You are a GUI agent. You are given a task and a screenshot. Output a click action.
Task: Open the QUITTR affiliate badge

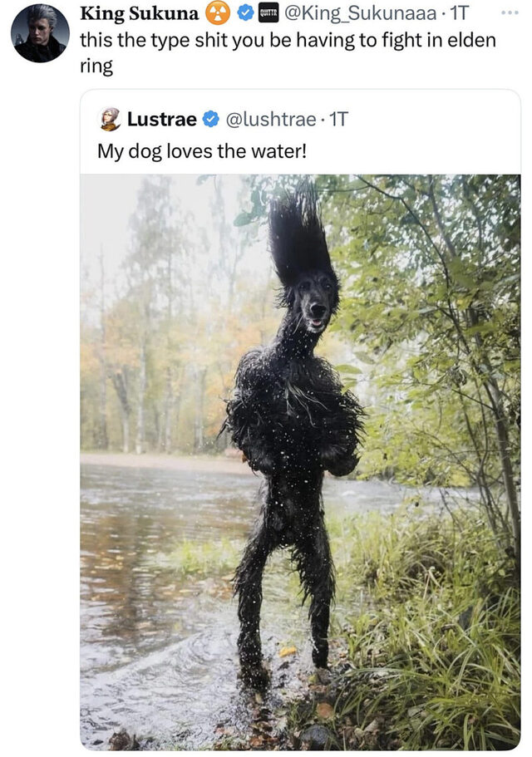(268, 12)
